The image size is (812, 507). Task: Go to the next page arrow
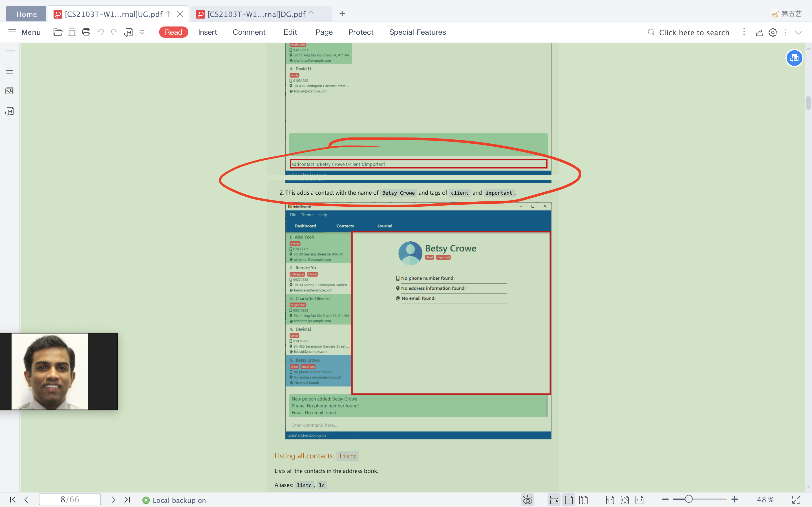click(113, 500)
